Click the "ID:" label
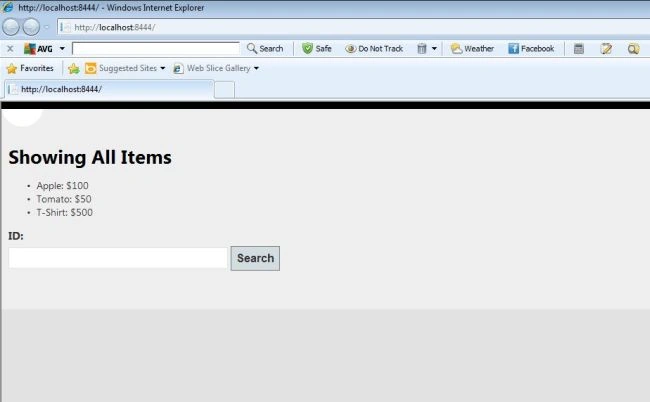Screen dimensions: 650x402 tap(16, 236)
